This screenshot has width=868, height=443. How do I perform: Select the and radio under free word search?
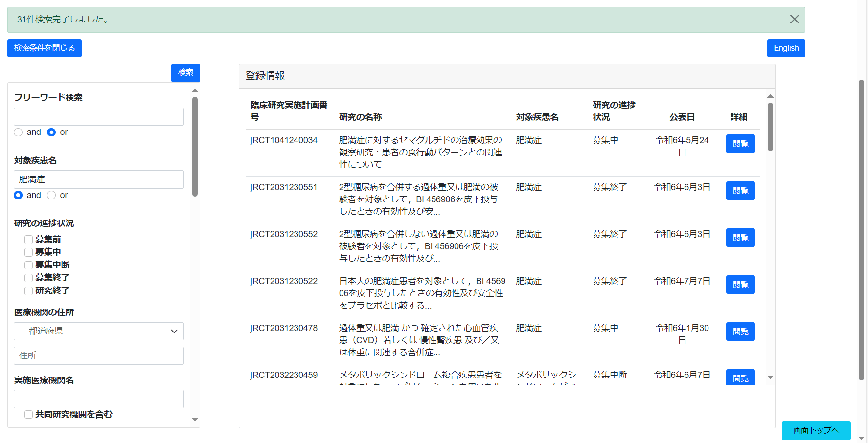tap(18, 132)
